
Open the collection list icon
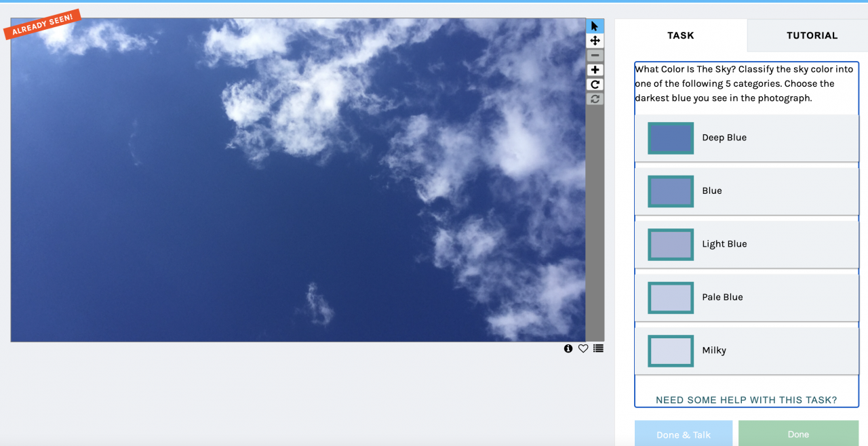click(x=598, y=348)
